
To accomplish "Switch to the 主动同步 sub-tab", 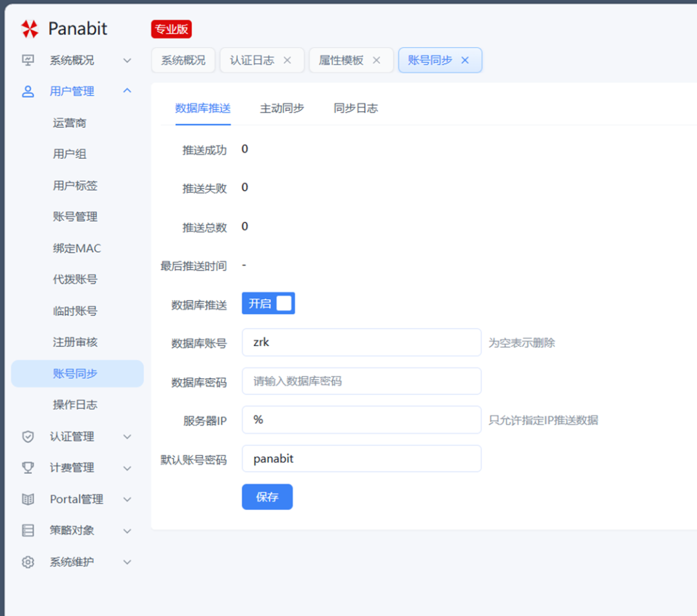I will click(x=282, y=108).
